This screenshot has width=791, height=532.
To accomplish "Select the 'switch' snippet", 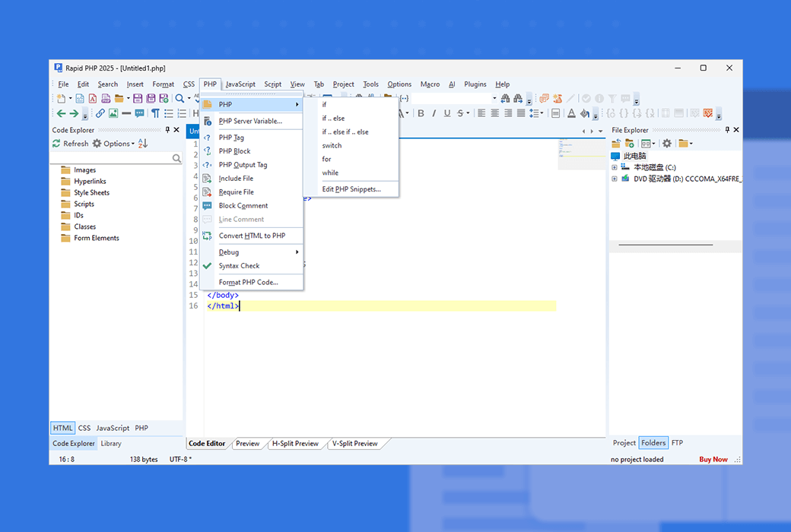I will point(351,146).
